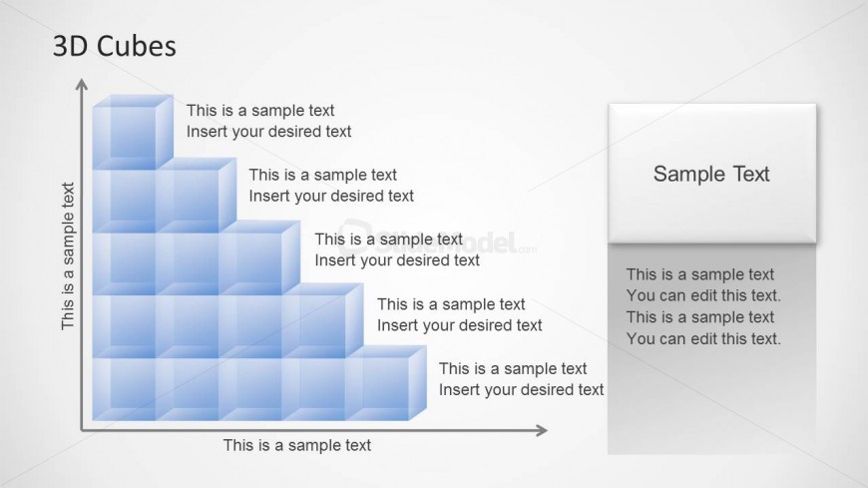Click the rightmost cube in the middle row
868x488 pixels.
tap(256, 260)
